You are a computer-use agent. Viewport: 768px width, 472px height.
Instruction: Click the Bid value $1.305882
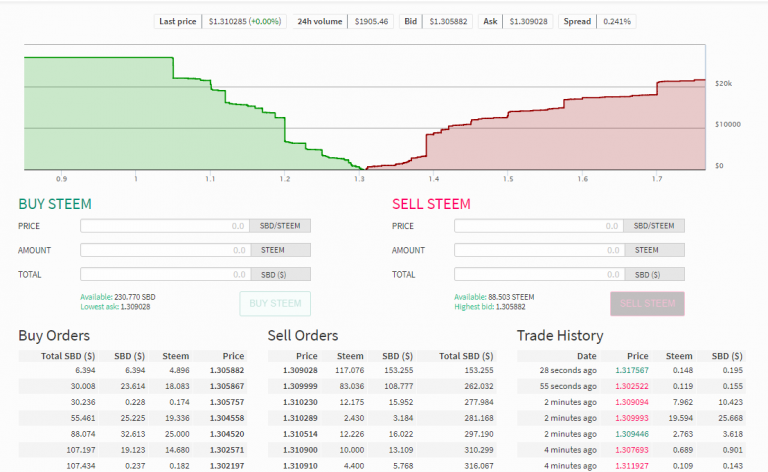pyautogui.click(x=448, y=22)
